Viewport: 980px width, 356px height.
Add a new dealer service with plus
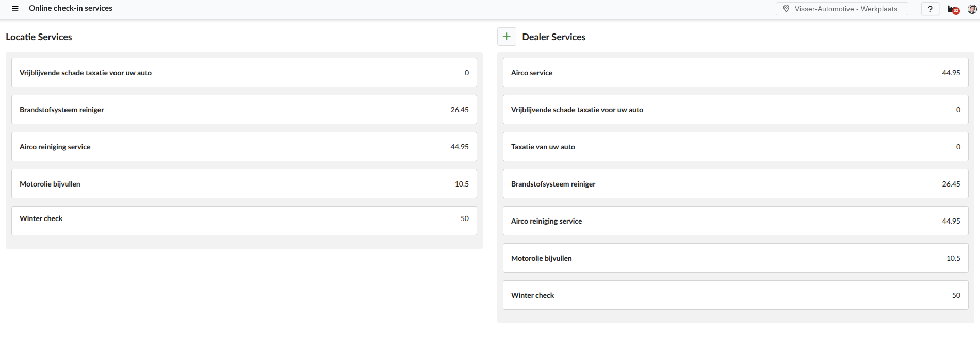507,37
